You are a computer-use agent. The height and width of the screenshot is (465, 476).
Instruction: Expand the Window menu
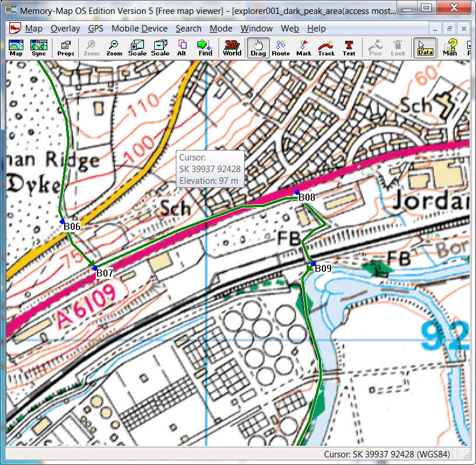(256, 29)
